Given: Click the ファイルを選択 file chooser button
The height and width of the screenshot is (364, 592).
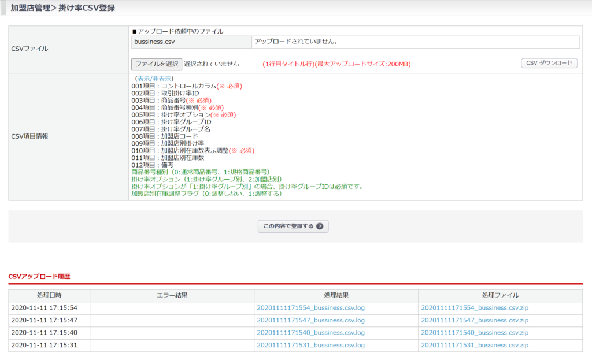Looking at the screenshot, I should [157, 64].
